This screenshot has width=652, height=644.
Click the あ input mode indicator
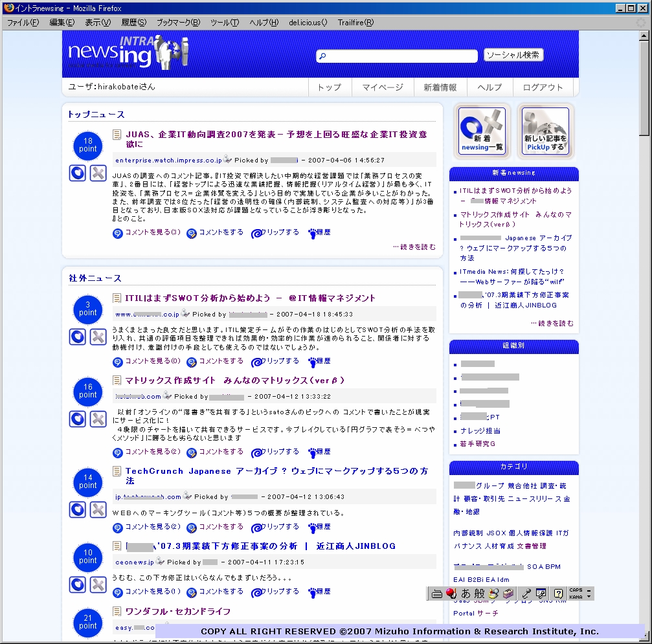(x=466, y=594)
